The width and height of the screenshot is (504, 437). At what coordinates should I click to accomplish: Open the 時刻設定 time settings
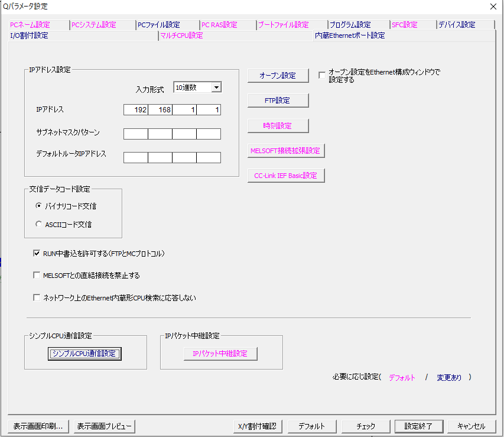[x=277, y=125]
